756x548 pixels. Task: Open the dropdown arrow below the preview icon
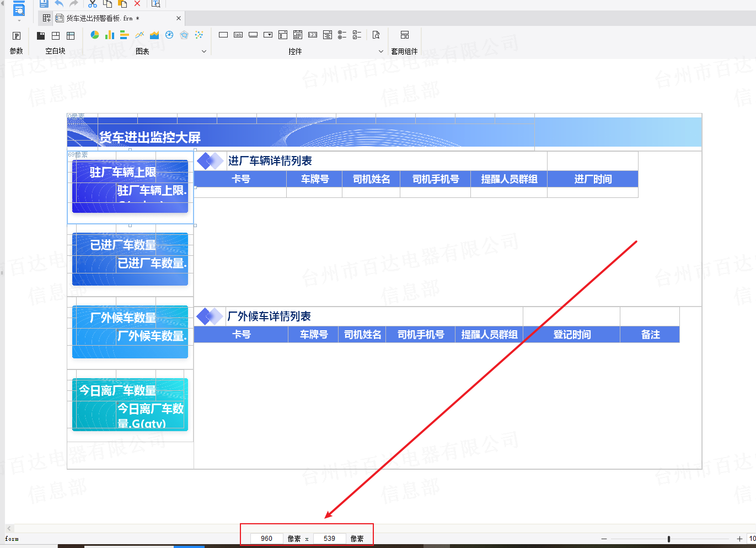point(19,20)
